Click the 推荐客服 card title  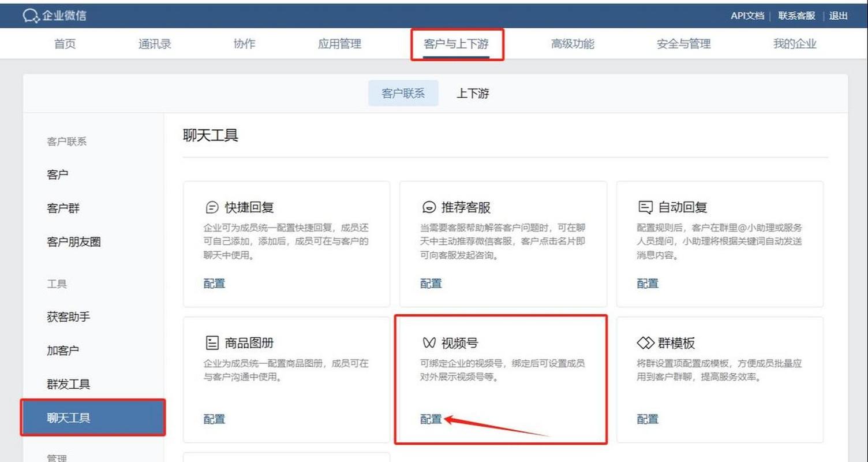pos(466,207)
